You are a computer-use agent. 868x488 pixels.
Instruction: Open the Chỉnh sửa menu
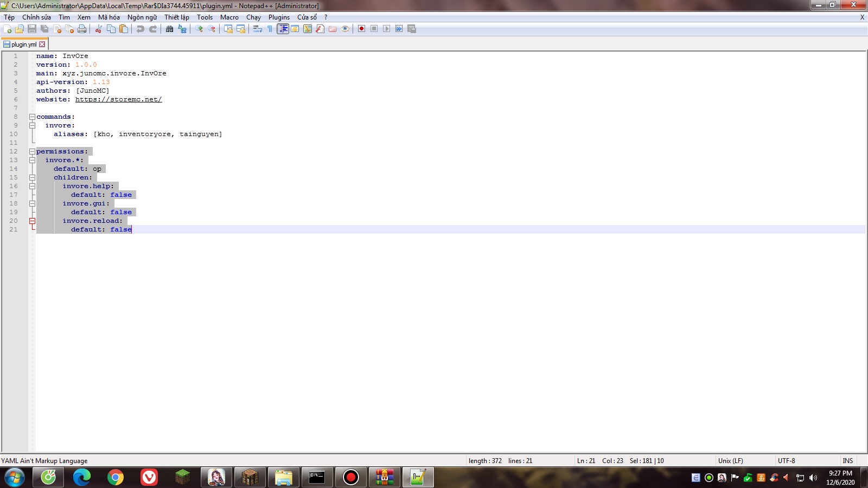pos(36,17)
